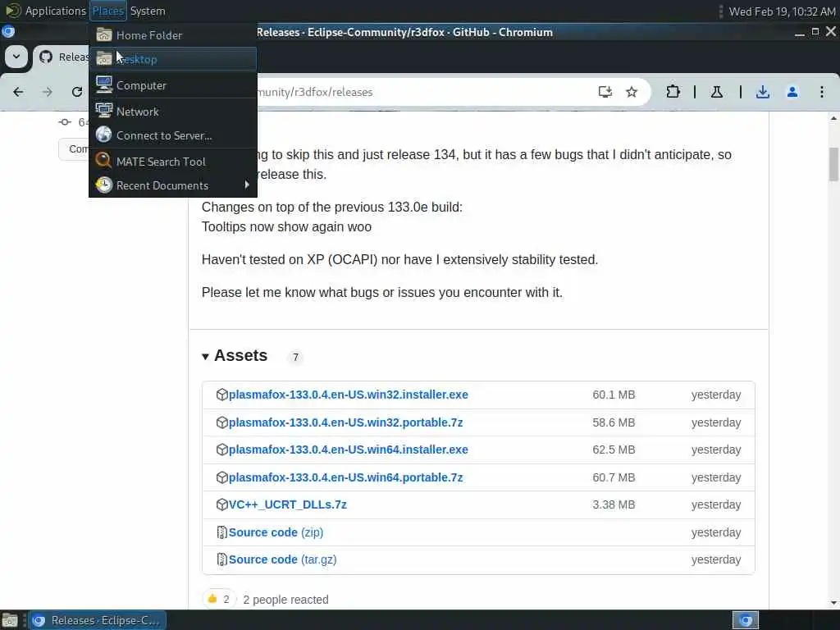This screenshot has width=840, height=630.
Task: Click the Places menu in top panel
Action: tap(107, 11)
